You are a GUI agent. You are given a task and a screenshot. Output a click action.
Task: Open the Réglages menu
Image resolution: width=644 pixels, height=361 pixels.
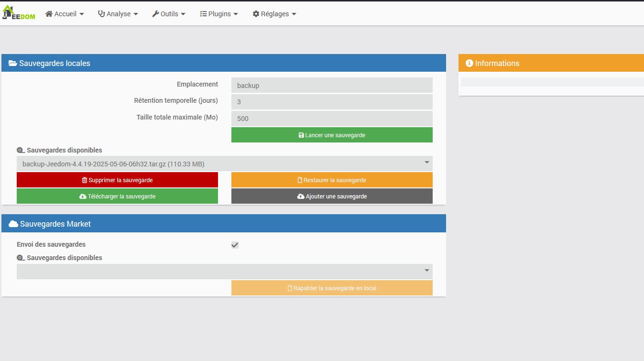[274, 14]
